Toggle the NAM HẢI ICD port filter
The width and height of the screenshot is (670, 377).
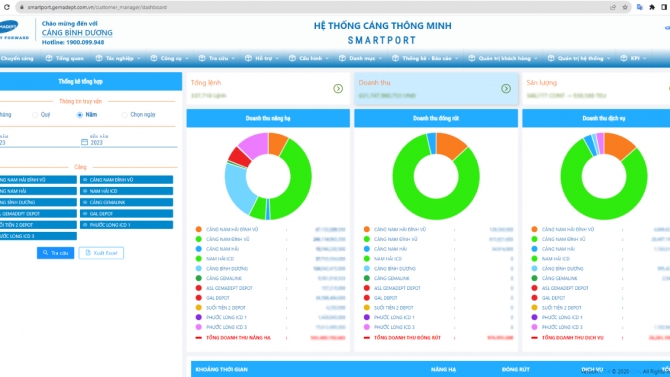tap(126, 191)
